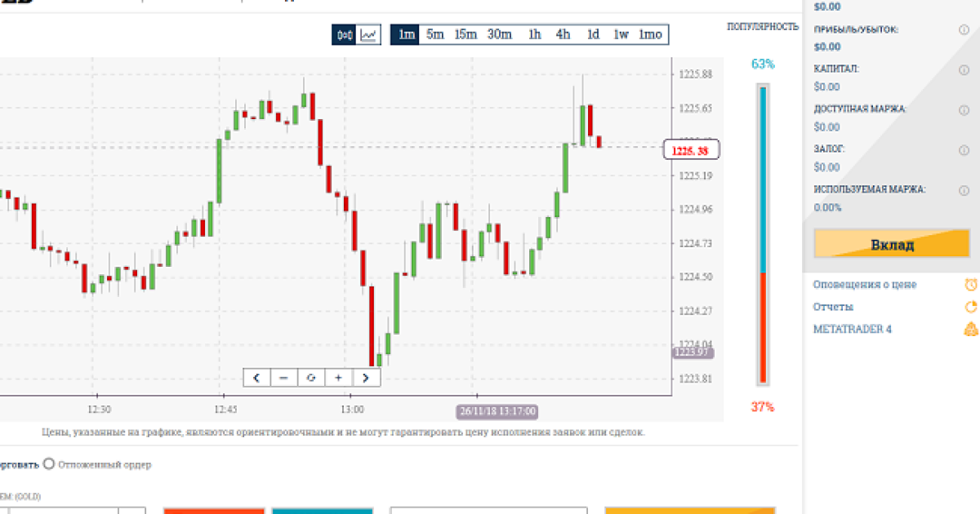Screen dimensions: 980x514
Task: Choose the 1w chart interval
Action: (621, 34)
